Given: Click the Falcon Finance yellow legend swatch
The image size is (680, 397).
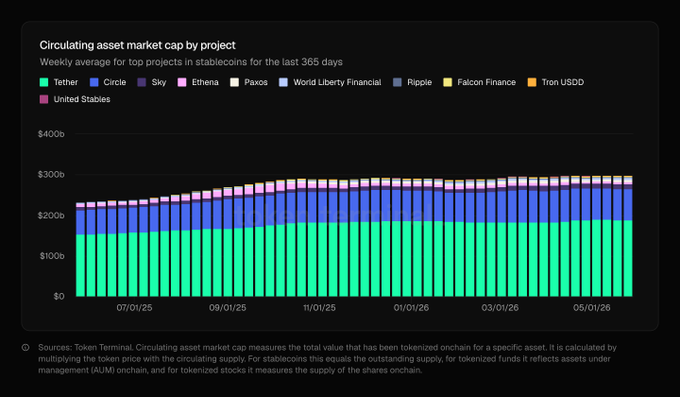Looking at the screenshot, I should point(448,82).
